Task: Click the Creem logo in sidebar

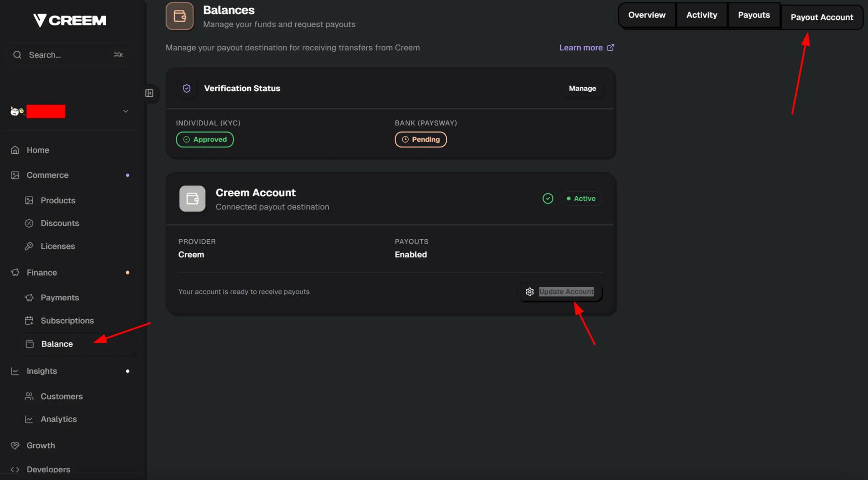Action: coord(70,20)
